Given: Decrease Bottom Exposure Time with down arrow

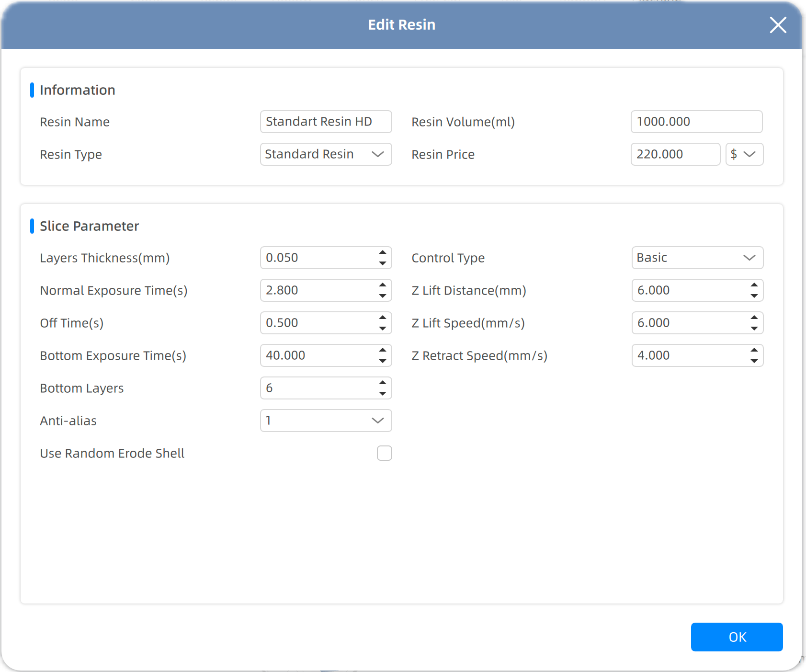Looking at the screenshot, I should pos(382,361).
